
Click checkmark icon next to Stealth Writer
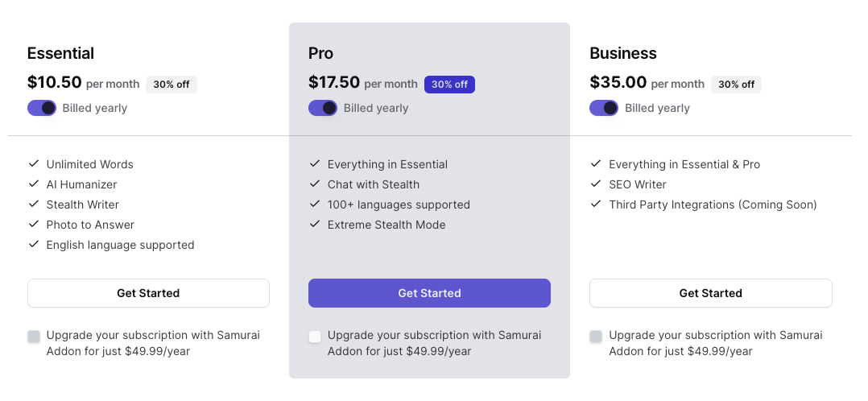[34, 204]
